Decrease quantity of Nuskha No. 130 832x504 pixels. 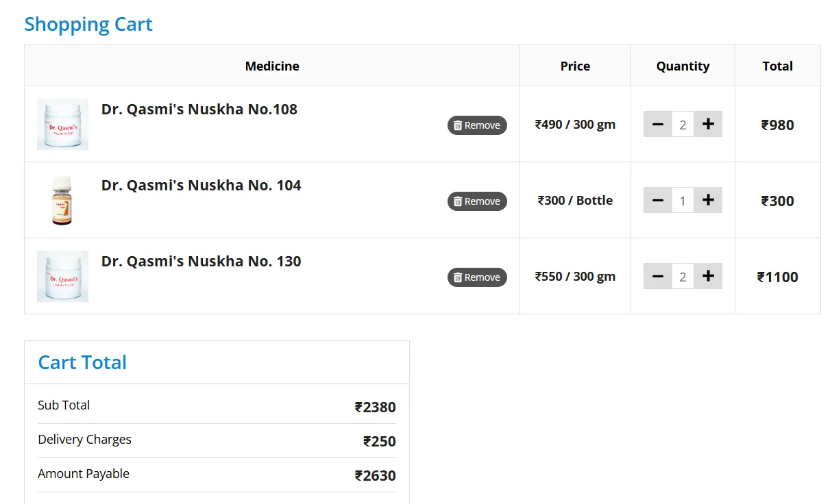pos(657,277)
